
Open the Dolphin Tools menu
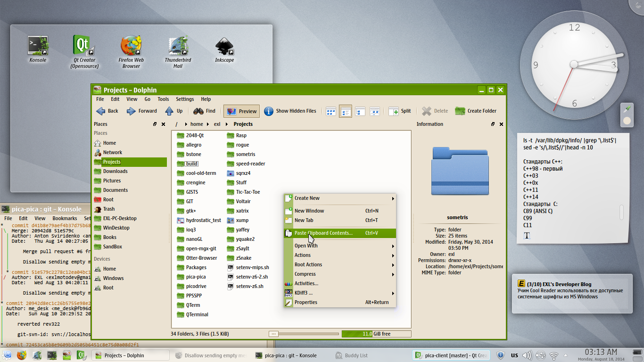[163, 99]
